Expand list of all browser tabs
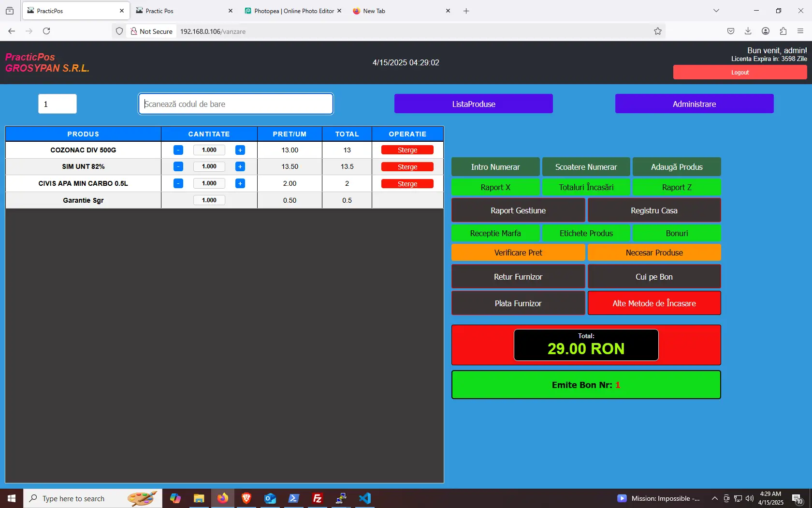This screenshot has width=812, height=508. click(x=716, y=11)
